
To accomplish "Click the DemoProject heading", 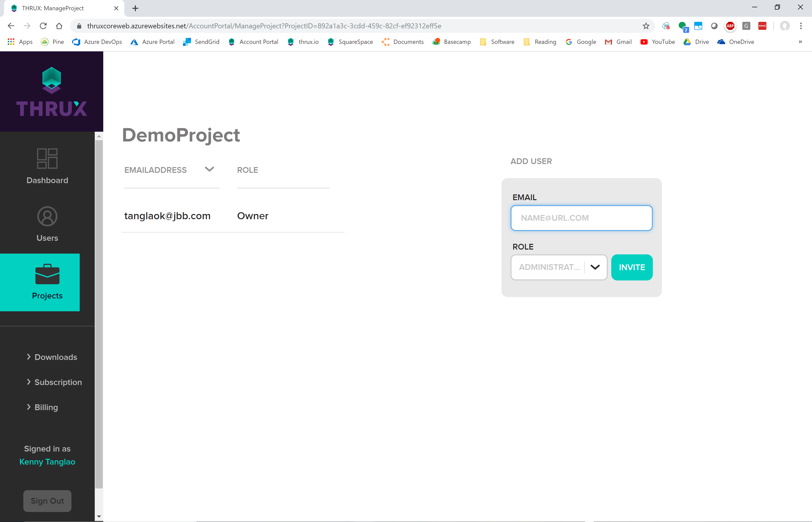I will [181, 135].
